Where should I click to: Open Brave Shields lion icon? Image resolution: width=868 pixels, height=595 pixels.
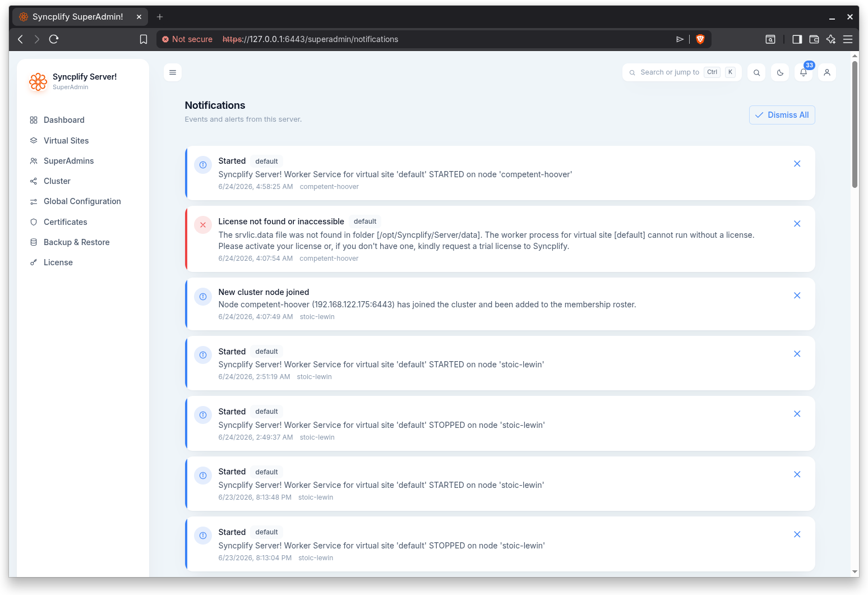coord(700,39)
